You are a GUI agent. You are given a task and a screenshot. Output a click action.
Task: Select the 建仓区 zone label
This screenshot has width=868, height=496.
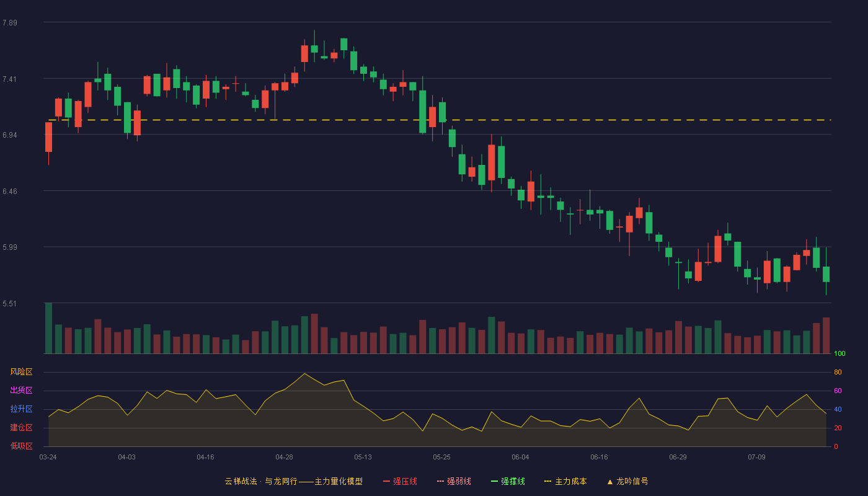pos(21,428)
